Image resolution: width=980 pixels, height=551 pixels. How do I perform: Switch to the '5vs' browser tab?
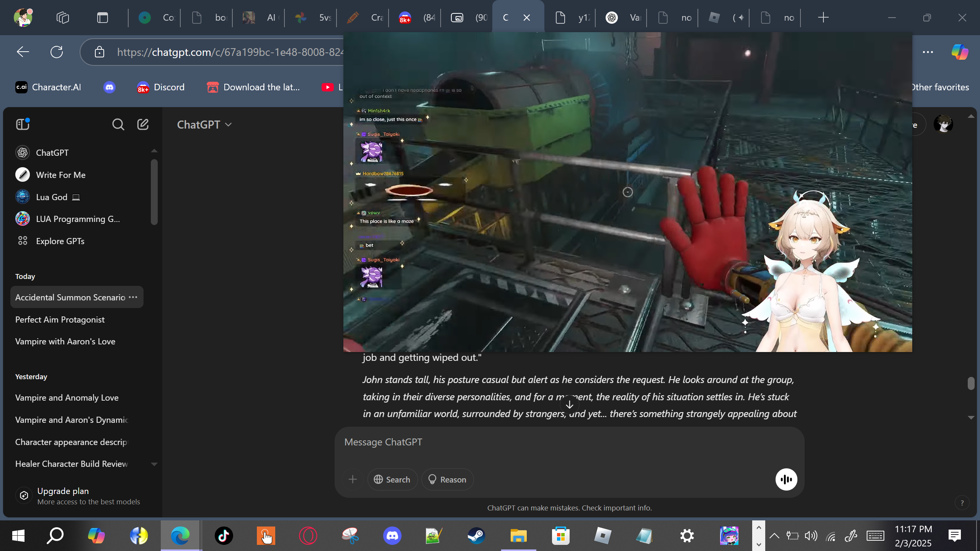310,17
